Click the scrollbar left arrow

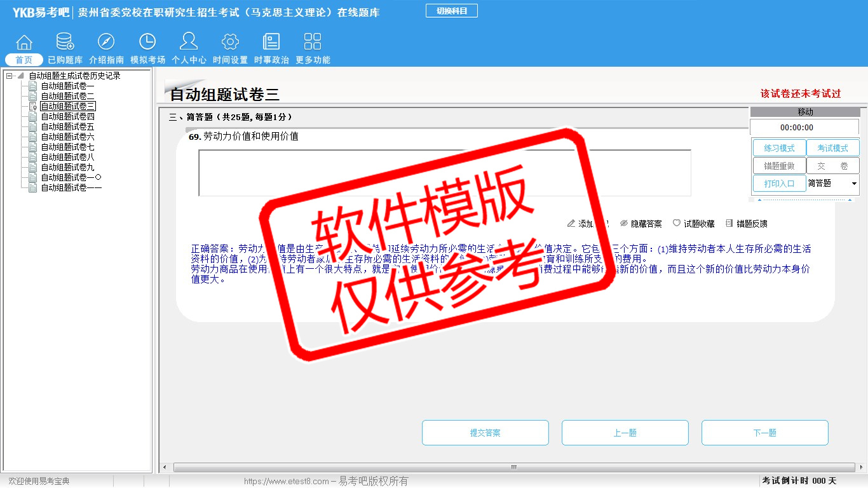tap(165, 468)
